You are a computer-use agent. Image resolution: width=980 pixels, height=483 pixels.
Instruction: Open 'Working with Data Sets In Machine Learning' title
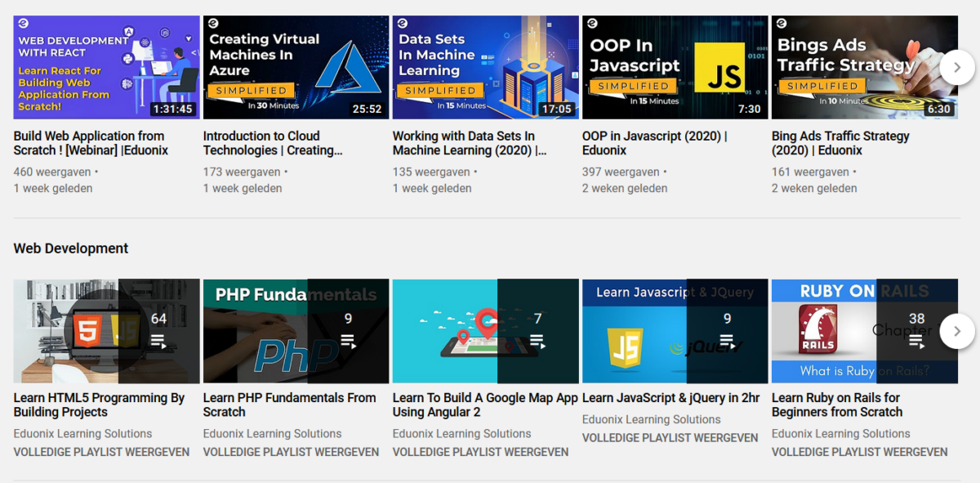coord(470,143)
